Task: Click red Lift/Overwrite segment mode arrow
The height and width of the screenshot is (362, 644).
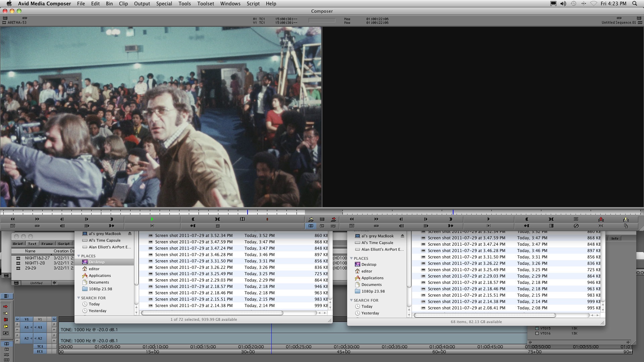Action: [x=6, y=307]
